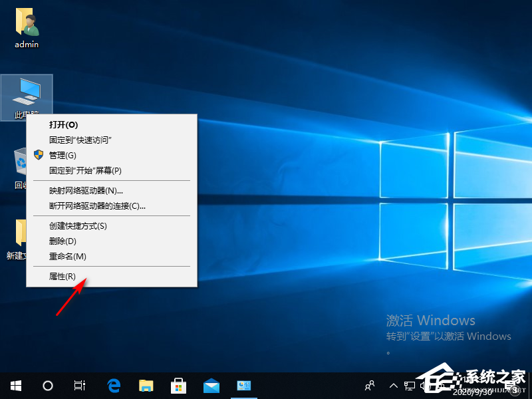Launch Microsoft Edge from the taskbar

click(113, 386)
